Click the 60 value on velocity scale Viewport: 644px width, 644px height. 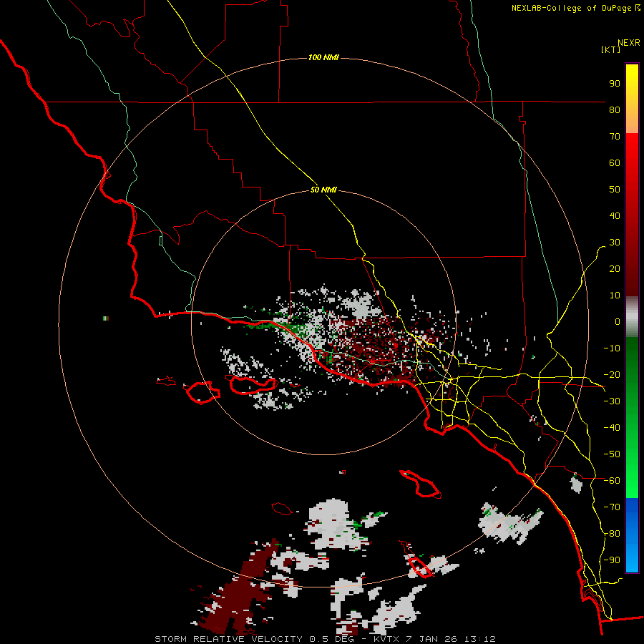tap(615, 162)
